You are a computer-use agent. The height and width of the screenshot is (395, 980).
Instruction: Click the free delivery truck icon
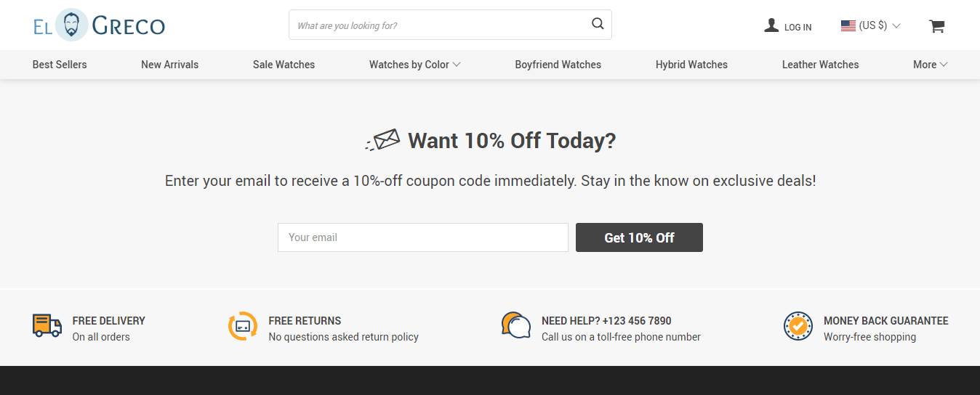click(47, 325)
